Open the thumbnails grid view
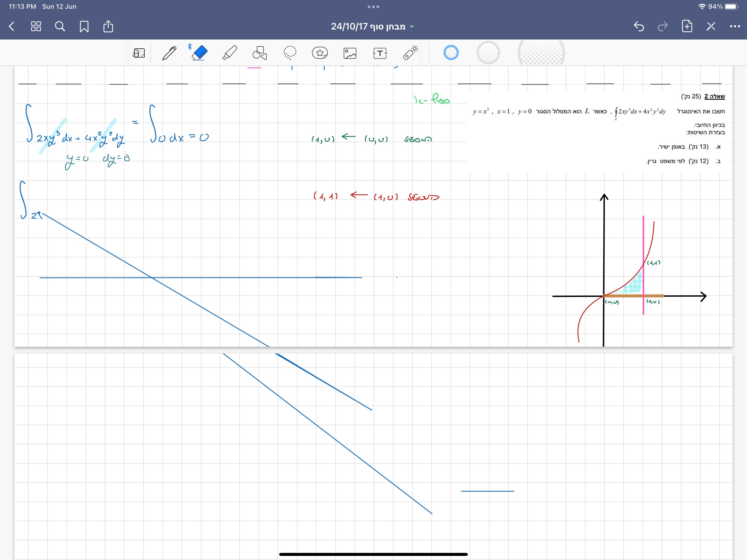Viewport: 747px width, 560px height. (36, 26)
